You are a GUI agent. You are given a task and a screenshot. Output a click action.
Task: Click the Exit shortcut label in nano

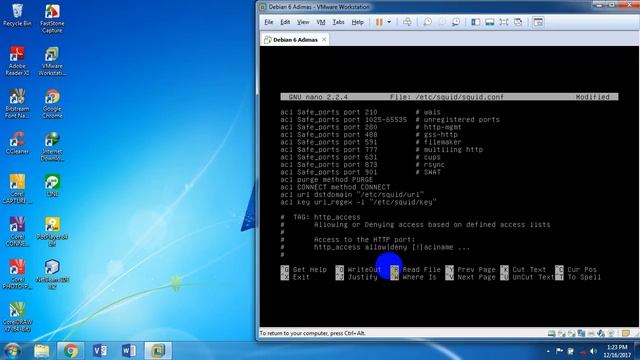301,277
